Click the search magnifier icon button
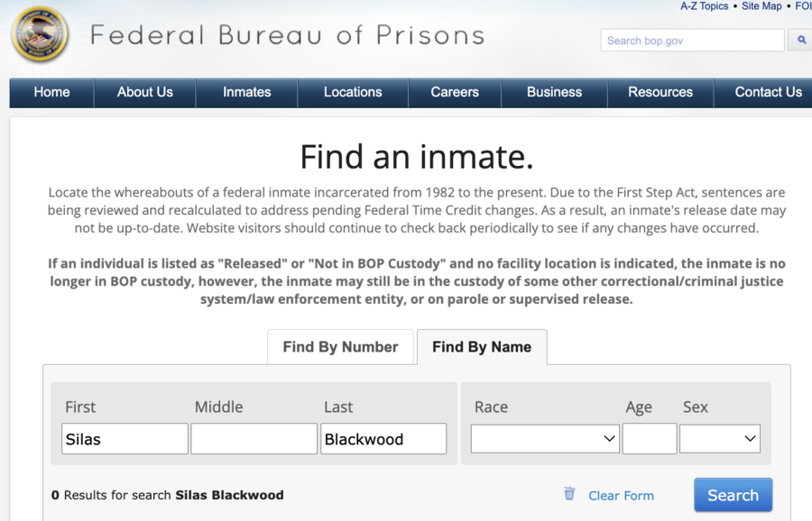Image resolution: width=812 pixels, height=521 pixels. (800, 41)
